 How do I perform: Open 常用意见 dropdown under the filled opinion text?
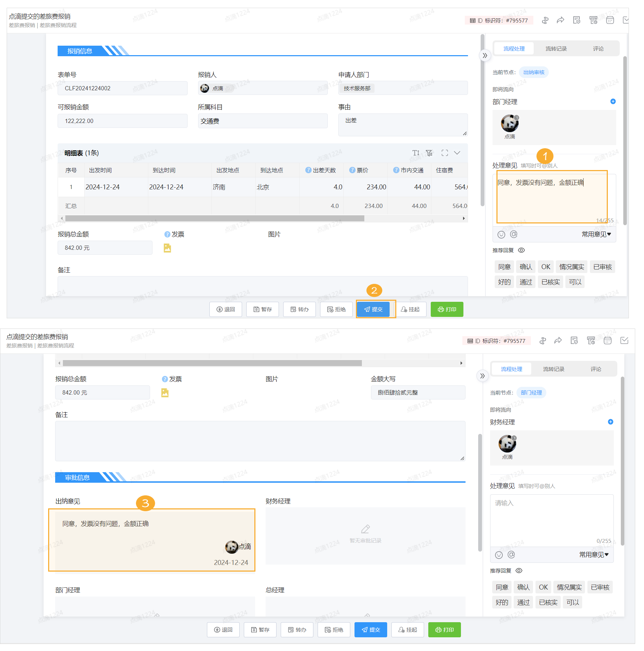(x=597, y=234)
